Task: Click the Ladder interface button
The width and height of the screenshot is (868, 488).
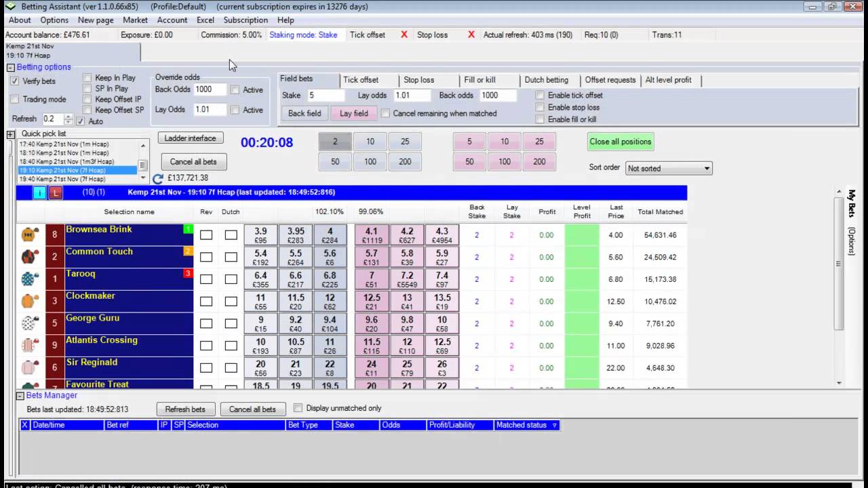Action: [x=190, y=138]
